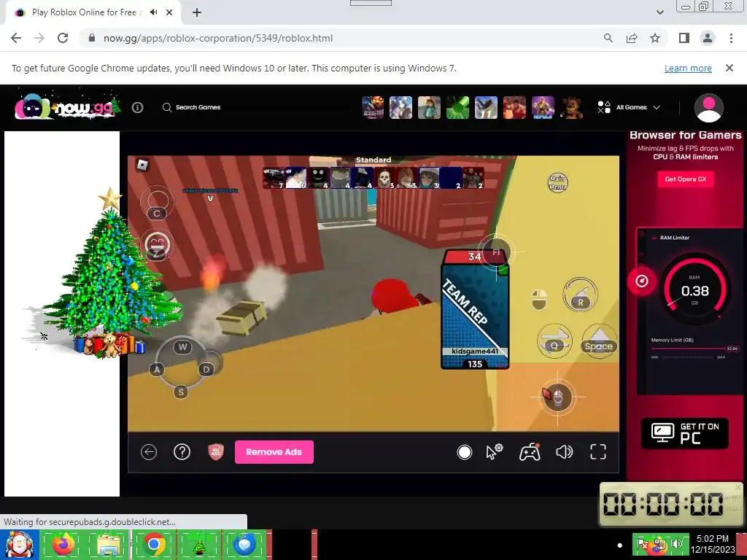Screen dimensions: 747x560
Task: Open the taskbar clock showing 5:02 PM
Action: [x=713, y=544]
